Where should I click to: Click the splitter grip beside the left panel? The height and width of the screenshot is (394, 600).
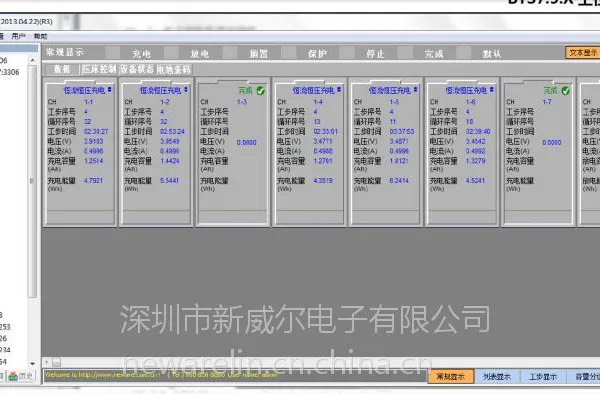tap(32, 181)
